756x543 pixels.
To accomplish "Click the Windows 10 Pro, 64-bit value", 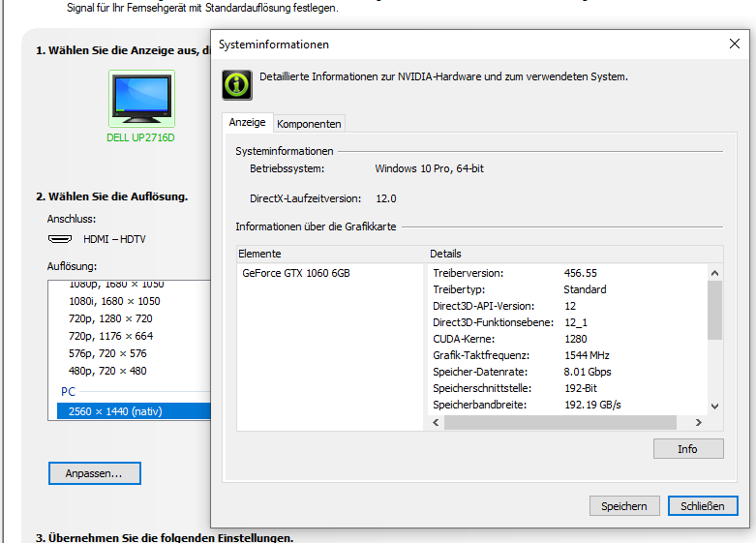I will click(x=429, y=168).
